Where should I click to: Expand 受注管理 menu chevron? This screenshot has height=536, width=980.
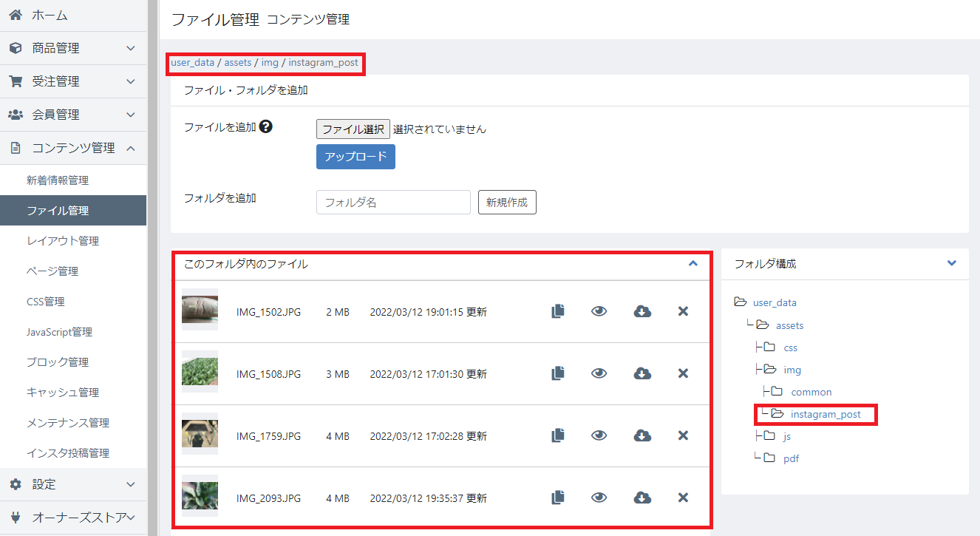[x=131, y=81]
